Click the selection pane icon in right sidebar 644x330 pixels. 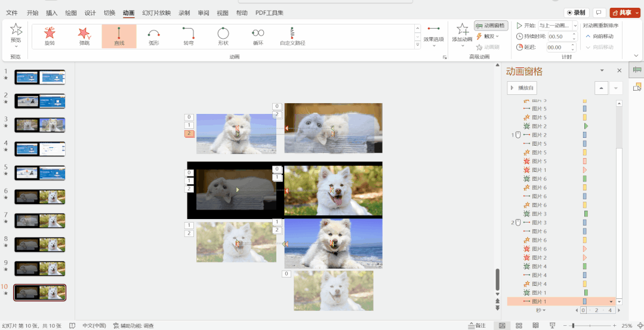point(637,87)
